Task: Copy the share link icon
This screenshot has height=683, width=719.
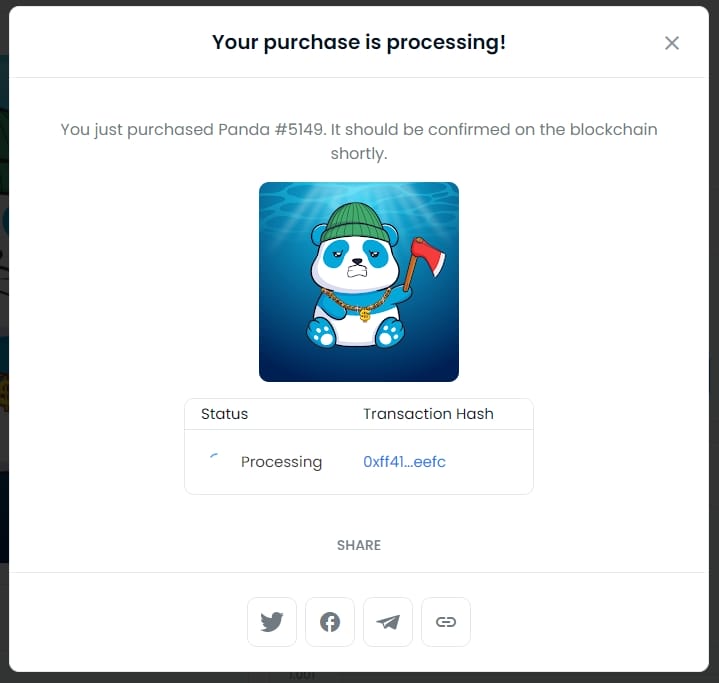Action: [446, 622]
